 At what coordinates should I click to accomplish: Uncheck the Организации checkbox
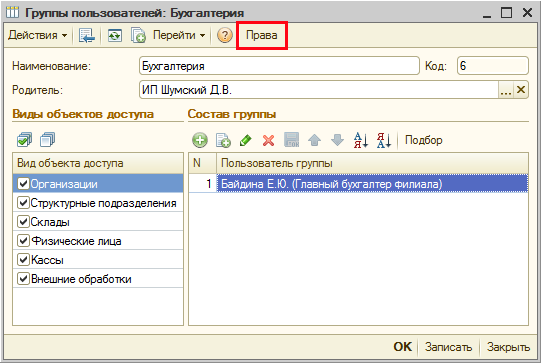pyautogui.click(x=23, y=184)
